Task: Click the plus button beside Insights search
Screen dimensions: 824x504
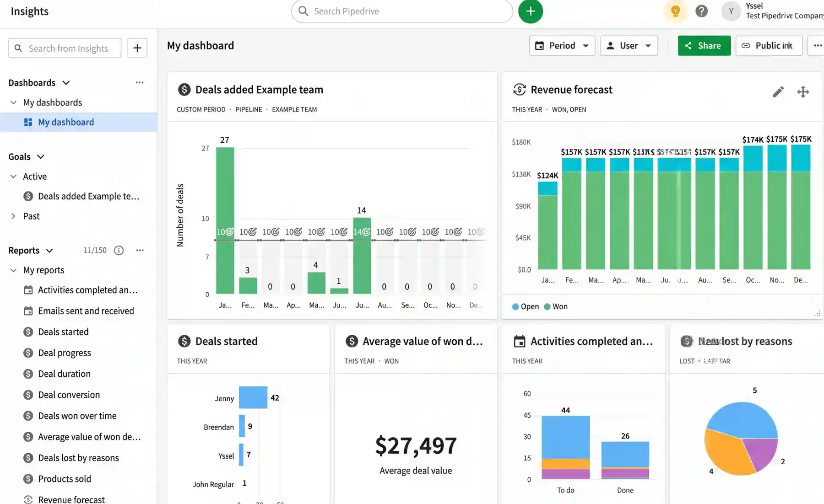Action: (137, 48)
